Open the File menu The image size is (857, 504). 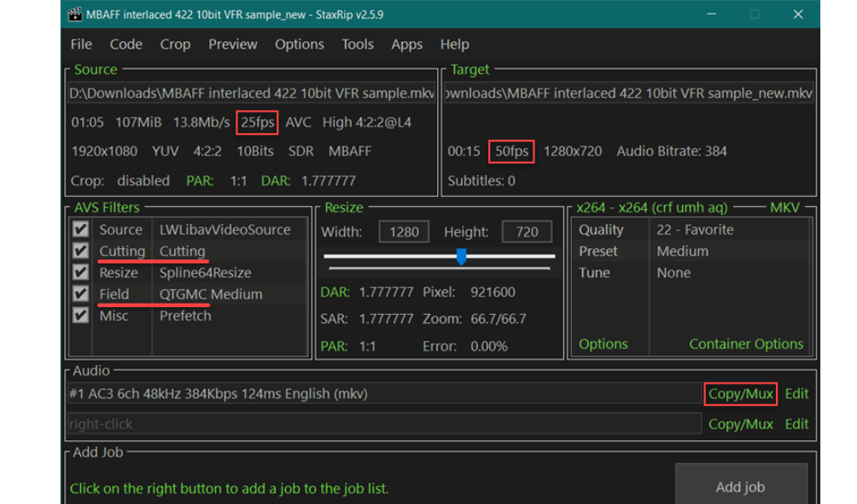pos(81,44)
